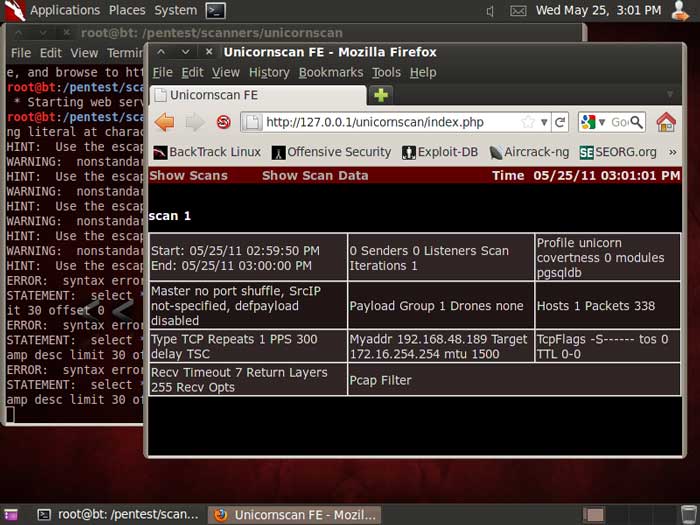Image resolution: width=700 pixels, height=525 pixels.
Task: Open the list all tabs dropdown arrow
Action: point(670,94)
